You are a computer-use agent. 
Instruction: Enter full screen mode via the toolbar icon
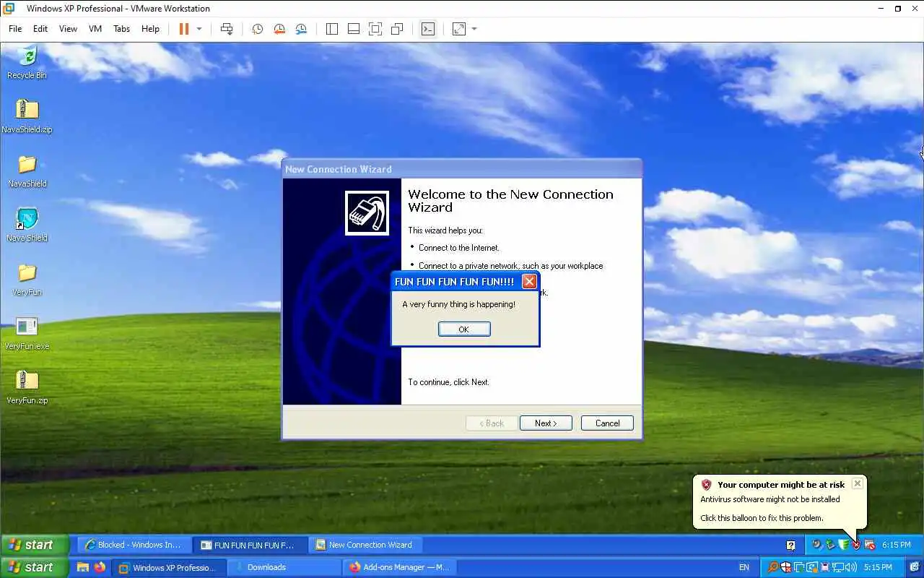375,29
